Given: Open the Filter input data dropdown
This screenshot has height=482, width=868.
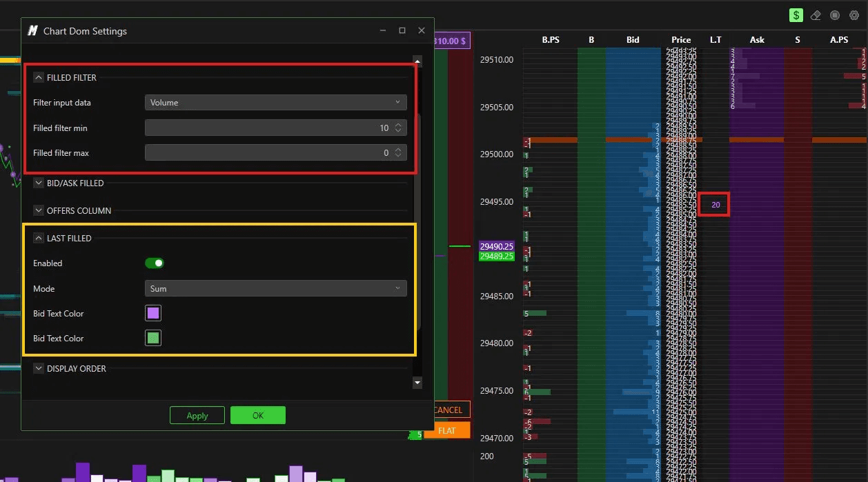Looking at the screenshot, I should [x=275, y=102].
